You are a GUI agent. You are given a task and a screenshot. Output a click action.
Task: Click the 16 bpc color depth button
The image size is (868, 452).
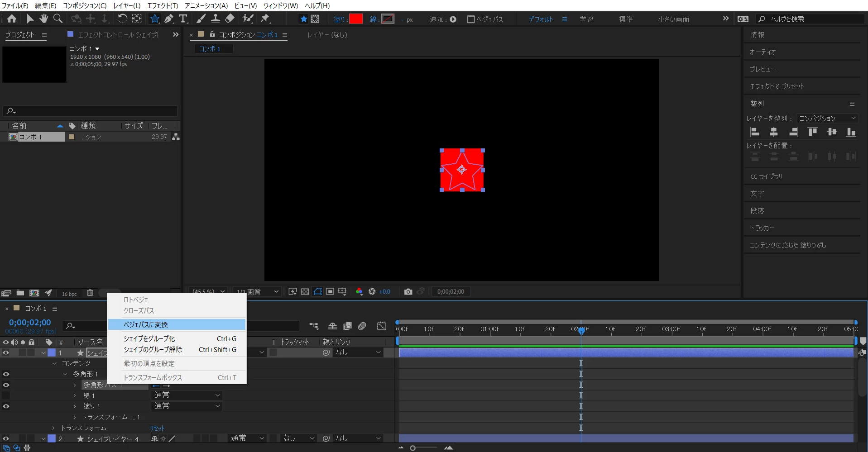(x=69, y=294)
